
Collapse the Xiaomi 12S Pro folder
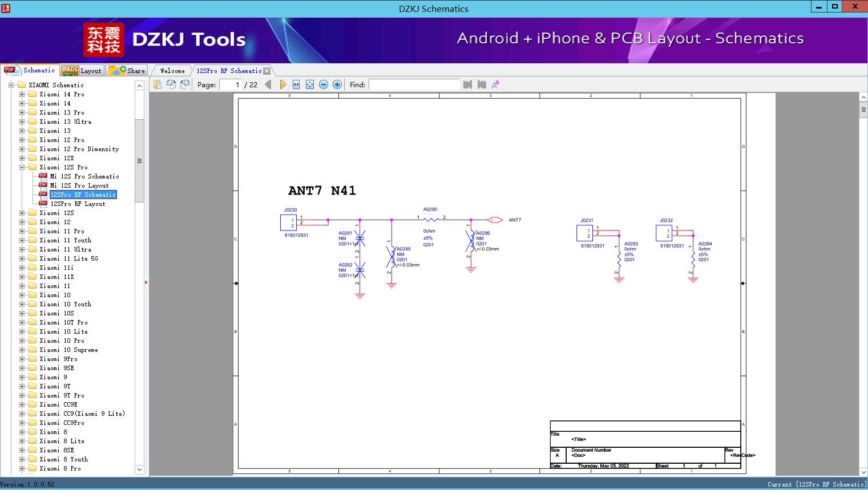22,167
